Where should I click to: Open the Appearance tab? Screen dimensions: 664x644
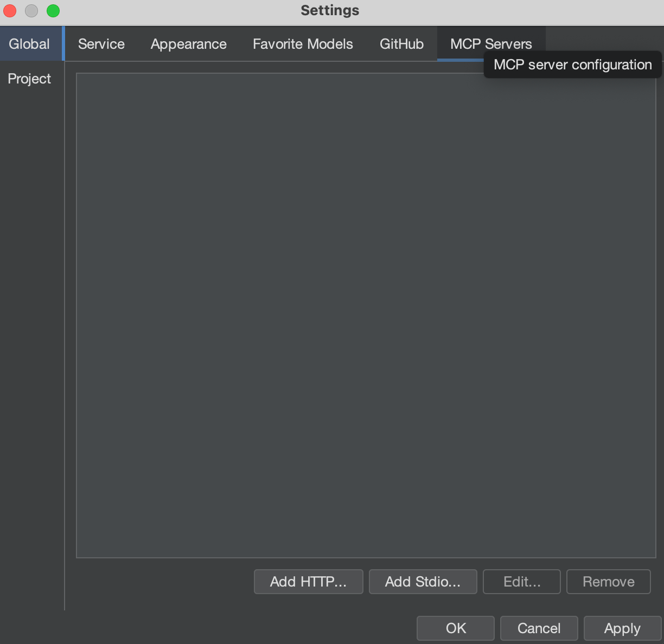click(x=188, y=44)
